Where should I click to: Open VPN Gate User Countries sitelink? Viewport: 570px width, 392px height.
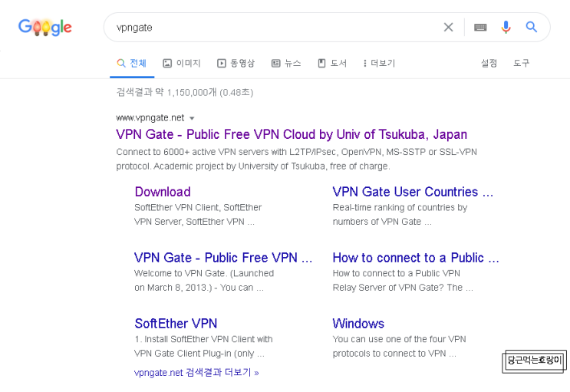[x=413, y=192]
